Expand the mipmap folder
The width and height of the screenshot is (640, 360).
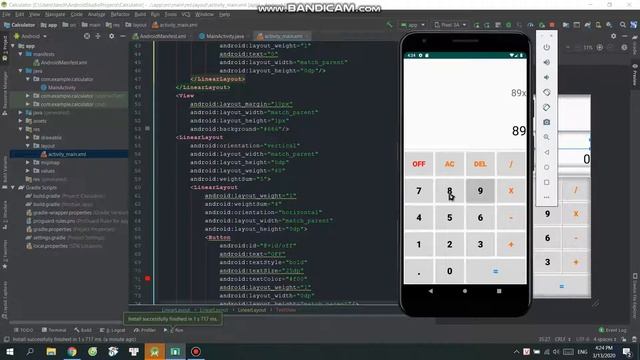pyautogui.click(x=28, y=162)
